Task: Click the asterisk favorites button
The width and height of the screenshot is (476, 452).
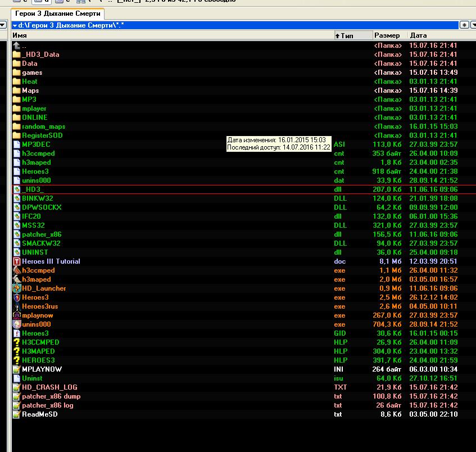Action: [x=464, y=25]
